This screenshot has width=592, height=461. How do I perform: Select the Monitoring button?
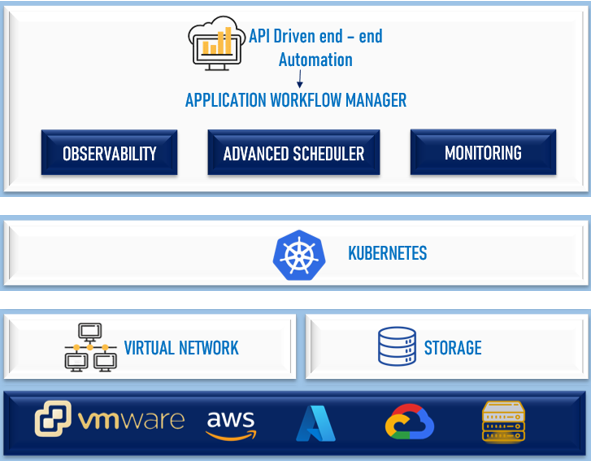(483, 152)
